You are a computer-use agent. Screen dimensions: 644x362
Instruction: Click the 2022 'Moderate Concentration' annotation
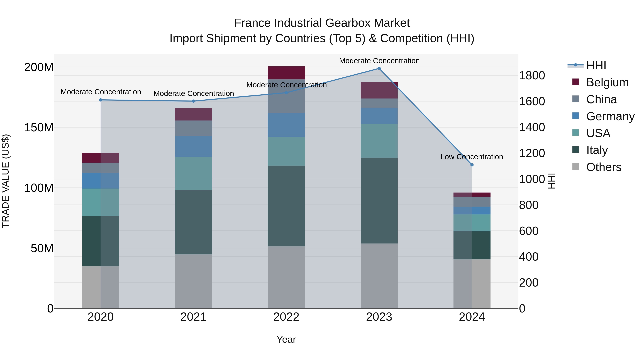pos(287,85)
